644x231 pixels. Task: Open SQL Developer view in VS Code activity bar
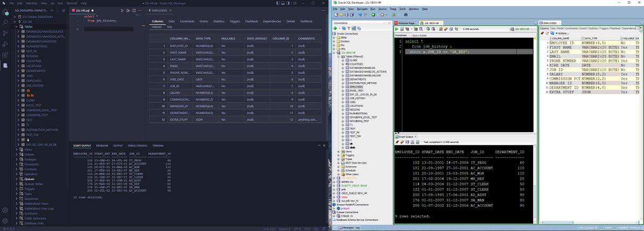pyautogui.click(x=5, y=65)
